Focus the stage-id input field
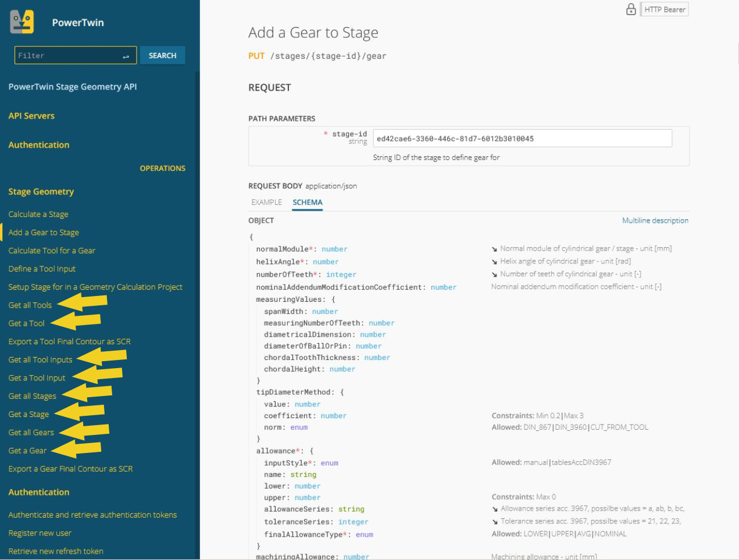This screenshot has width=739, height=560. [x=522, y=138]
